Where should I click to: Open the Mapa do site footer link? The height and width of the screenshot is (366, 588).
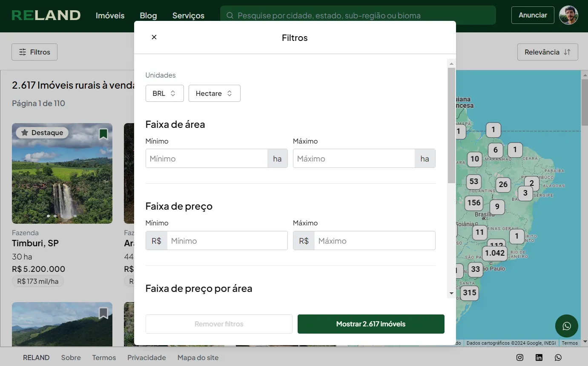[198, 357]
